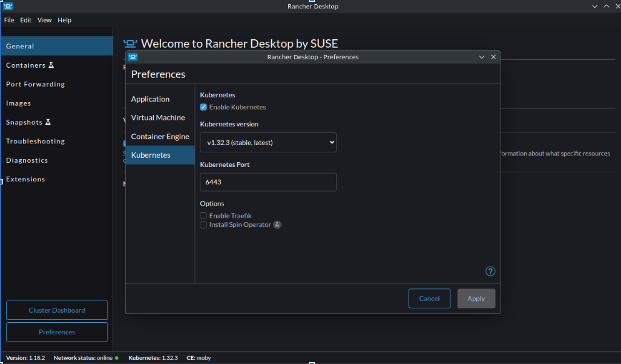Click the Rancher Desktop logo in Preferences title bar

133,57
